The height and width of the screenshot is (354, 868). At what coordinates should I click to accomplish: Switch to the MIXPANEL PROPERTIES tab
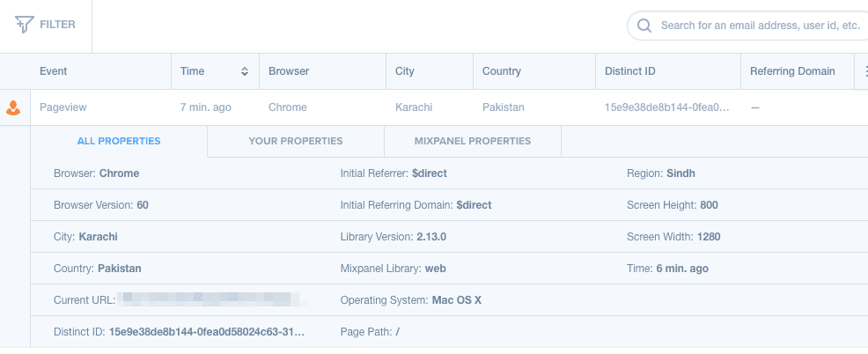(x=472, y=141)
